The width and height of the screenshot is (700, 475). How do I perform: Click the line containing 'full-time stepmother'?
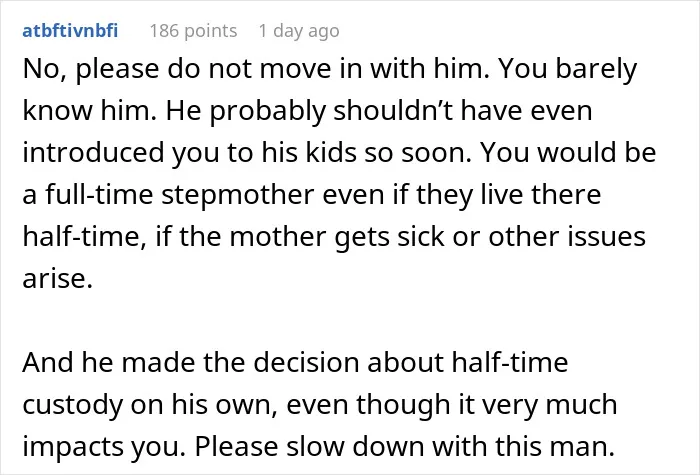[312, 195]
